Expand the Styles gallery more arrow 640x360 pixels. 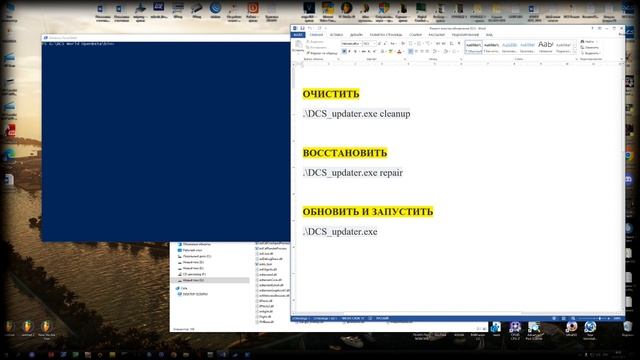point(574,52)
